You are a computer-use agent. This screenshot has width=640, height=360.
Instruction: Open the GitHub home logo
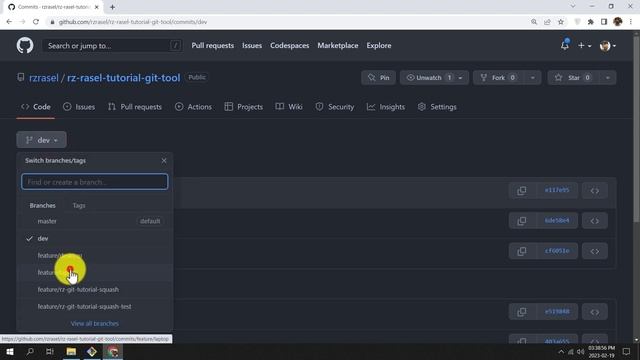(25, 45)
